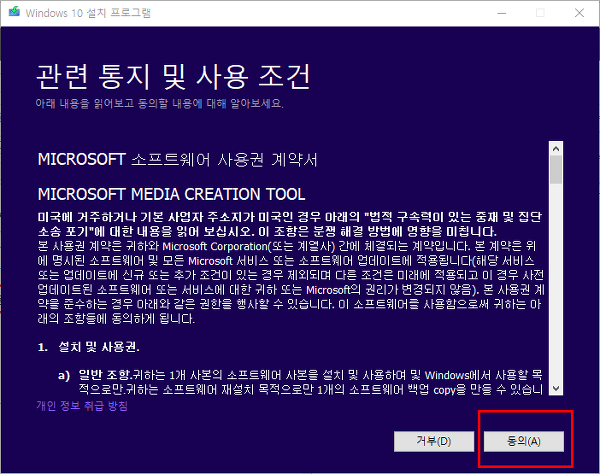Click the license text scrollbar thumb
The height and width of the screenshot is (474, 600).
pyautogui.click(x=556, y=169)
